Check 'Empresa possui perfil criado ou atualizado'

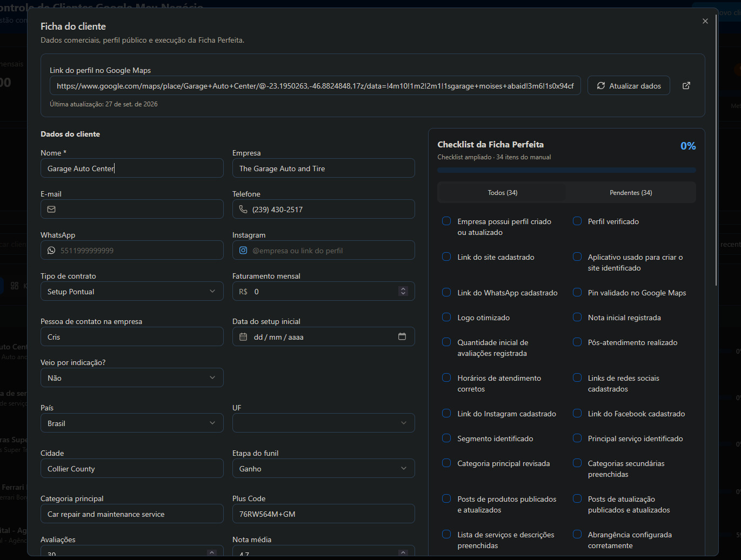(446, 221)
